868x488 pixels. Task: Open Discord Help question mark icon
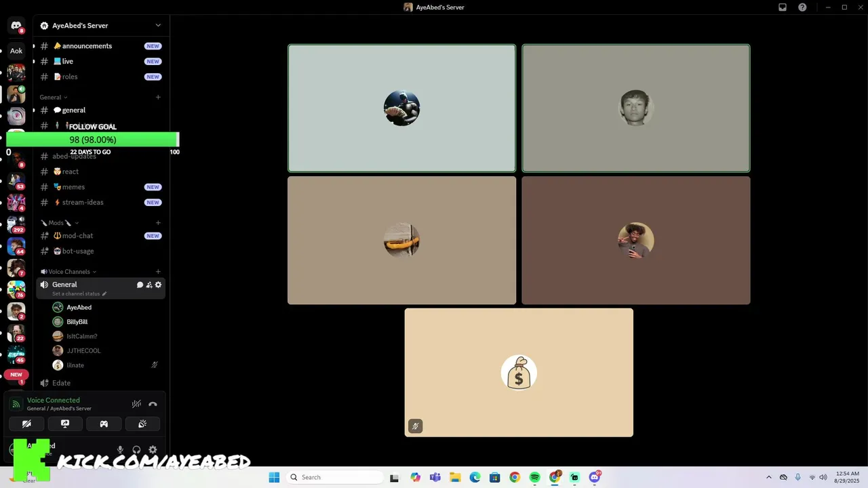pos(802,7)
